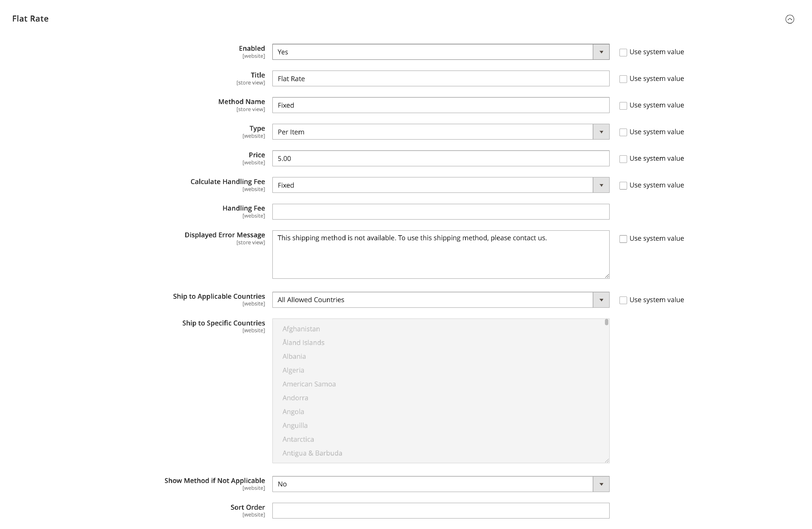Toggle Use system value for Displayed Error Message

tap(623, 239)
